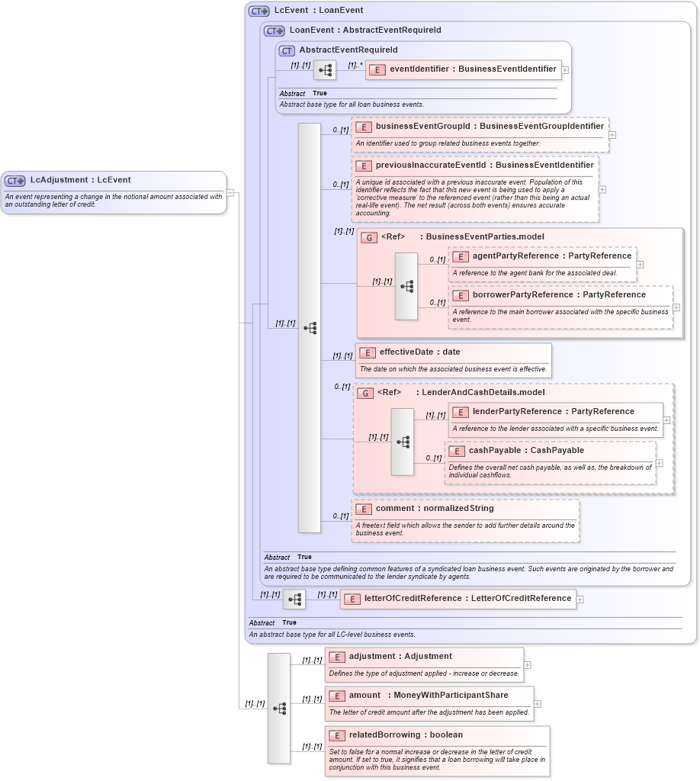
Task: Expand agentPartyReference via the plus box
Action: click(x=641, y=264)
